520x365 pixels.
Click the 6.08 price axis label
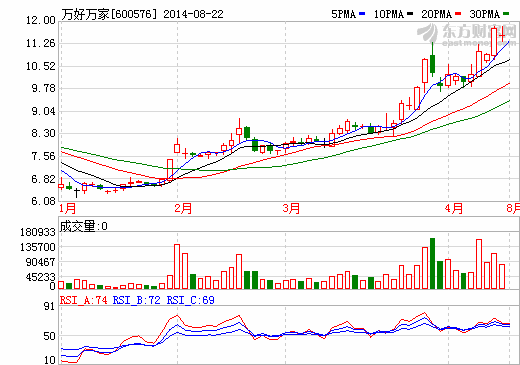pos(43,201)
